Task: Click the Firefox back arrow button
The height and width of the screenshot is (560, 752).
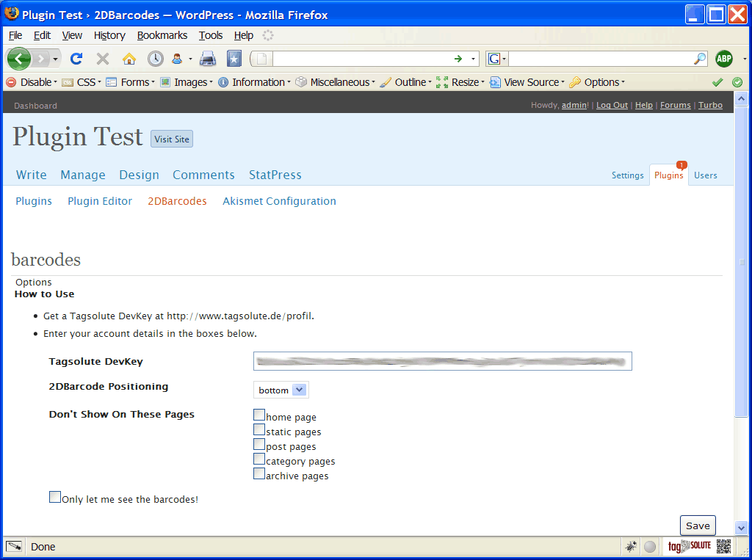Action: coord(18,59)
